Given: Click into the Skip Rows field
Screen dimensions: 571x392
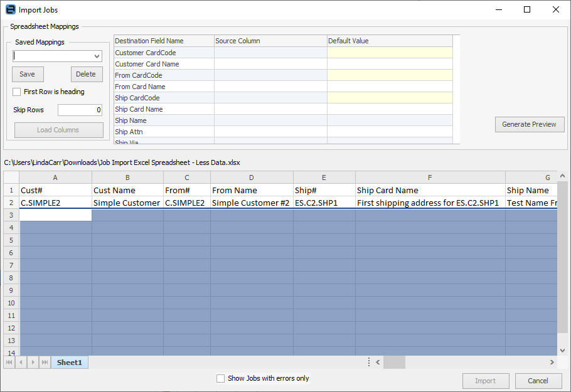Looking at the screenshot, I should point(80,110).
